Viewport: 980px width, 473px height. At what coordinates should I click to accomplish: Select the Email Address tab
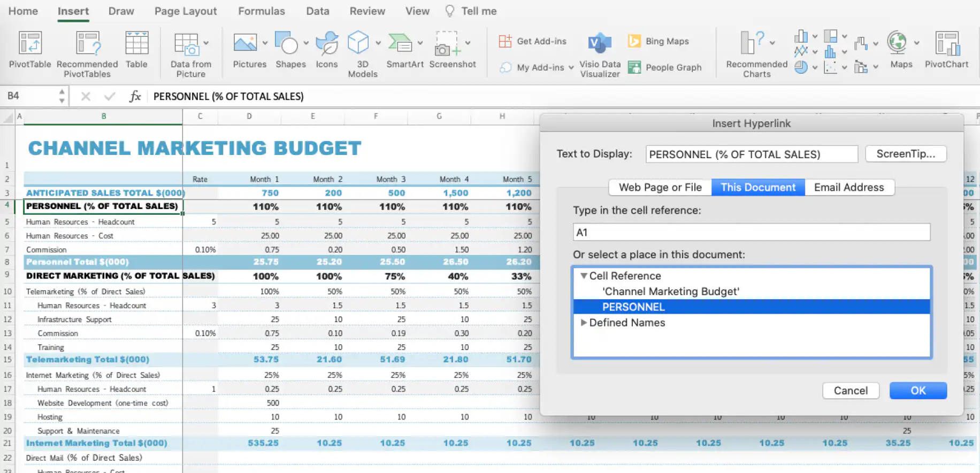(849, 187)
